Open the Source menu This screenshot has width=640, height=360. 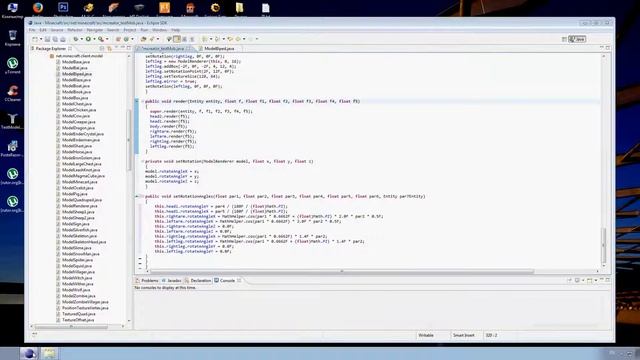[x=57, y=30]
